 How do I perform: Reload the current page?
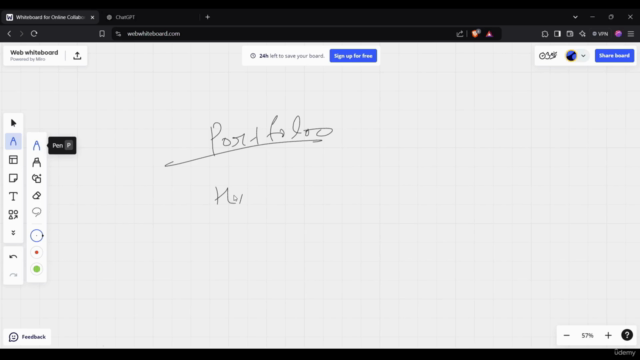coord(34,34)
